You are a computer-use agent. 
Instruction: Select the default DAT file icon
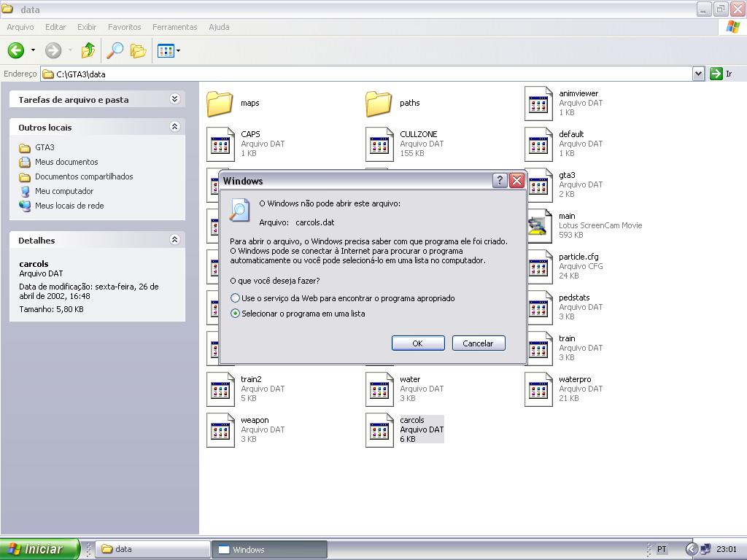(x=538, y=144)
